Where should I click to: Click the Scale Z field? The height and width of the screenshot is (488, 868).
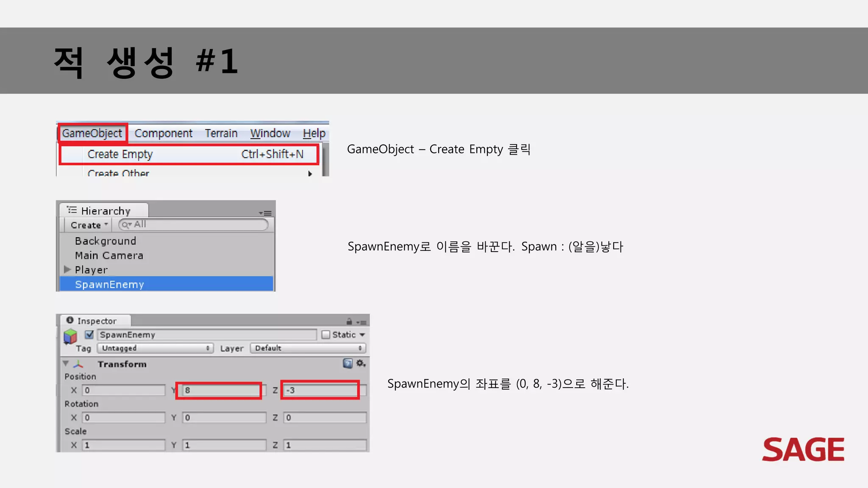[325, 445]
